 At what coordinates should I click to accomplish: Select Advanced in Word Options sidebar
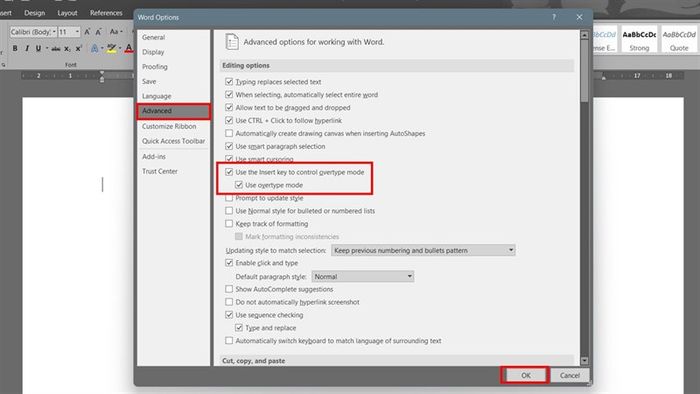pos(173,111)
